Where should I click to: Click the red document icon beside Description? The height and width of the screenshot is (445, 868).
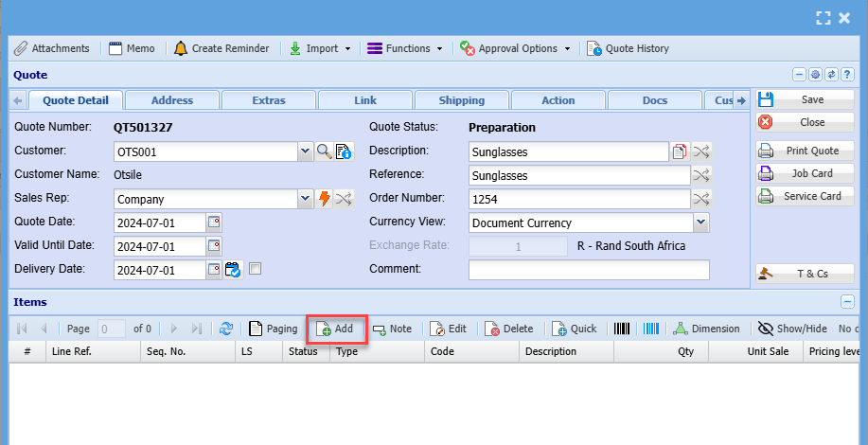[679, 151]
